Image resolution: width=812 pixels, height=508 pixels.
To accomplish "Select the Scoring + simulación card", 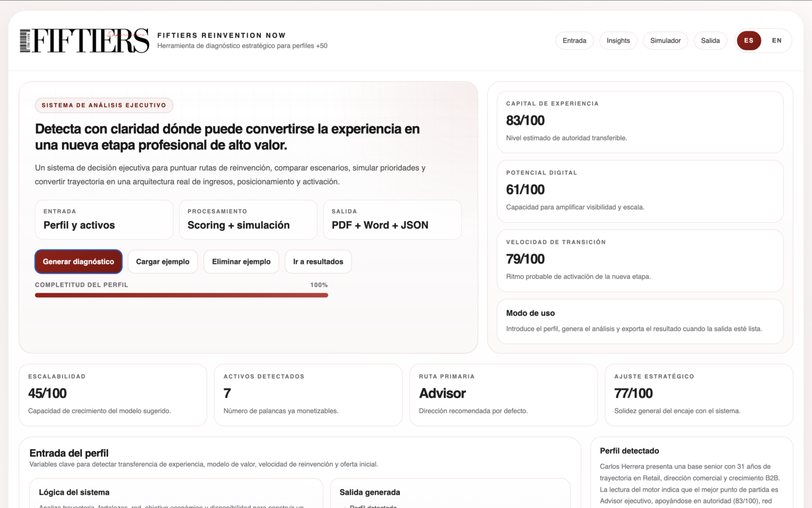I will pos(248,219).
